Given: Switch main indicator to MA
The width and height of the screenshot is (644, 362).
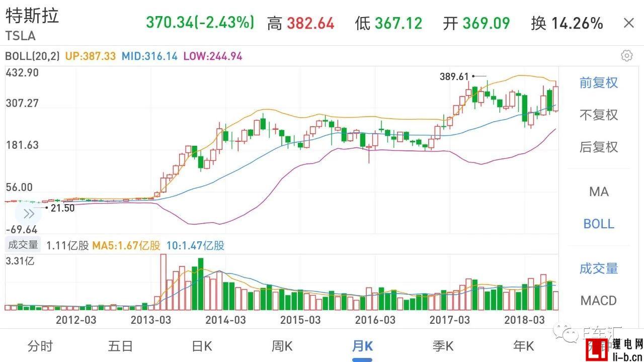Looking at the screenshot, I should coord(599,192).
